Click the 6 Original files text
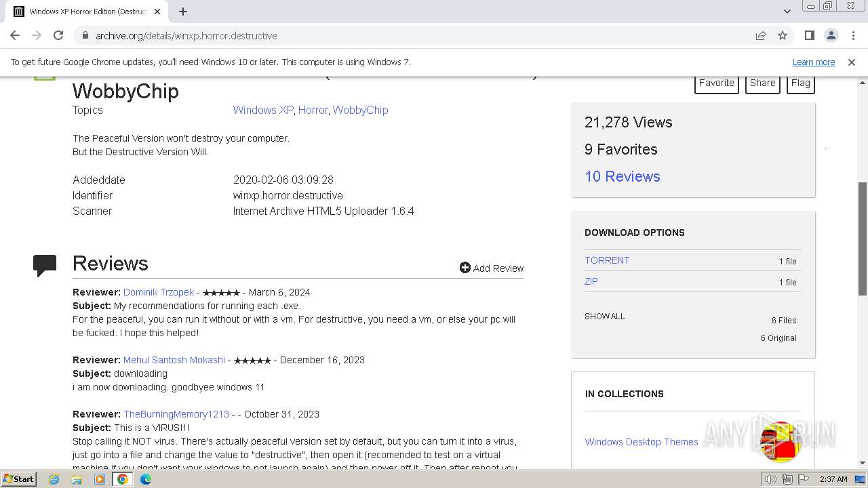This screenshot has height=488, width=868. (778, 338)
